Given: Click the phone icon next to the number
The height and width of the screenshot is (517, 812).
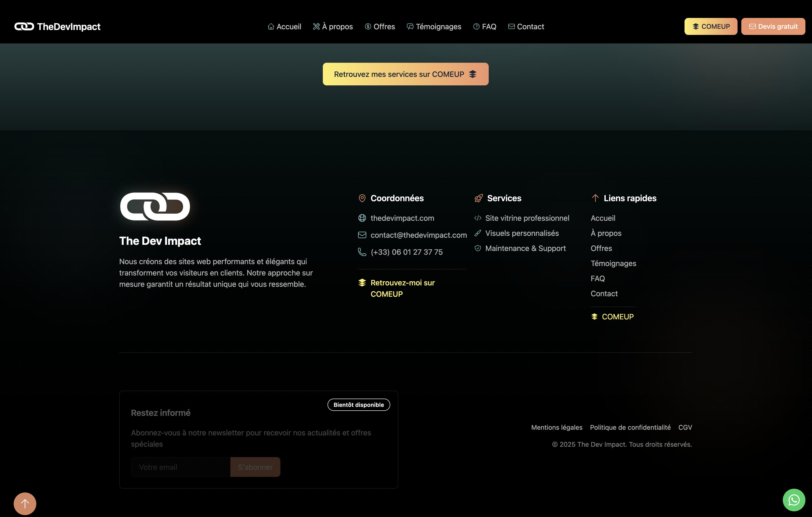Looking at the screenshot, I should 362,252.
